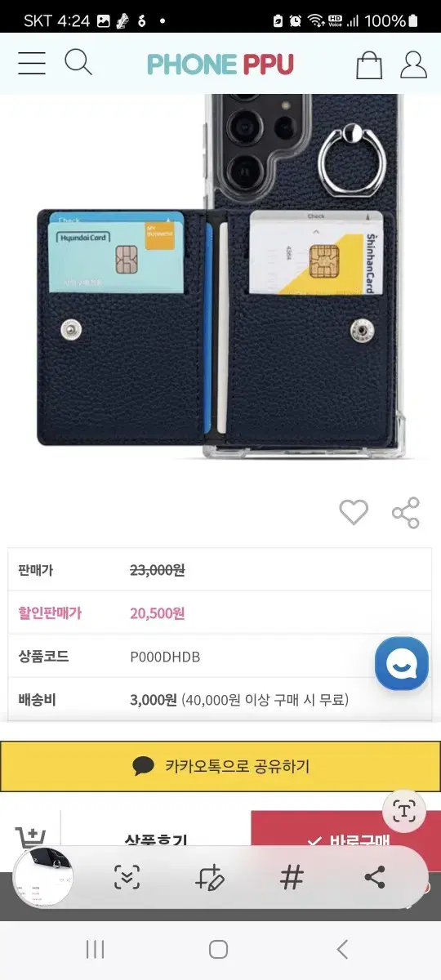Tap the share icon below product image
The image size is (441, 980).
pos(406,513)
